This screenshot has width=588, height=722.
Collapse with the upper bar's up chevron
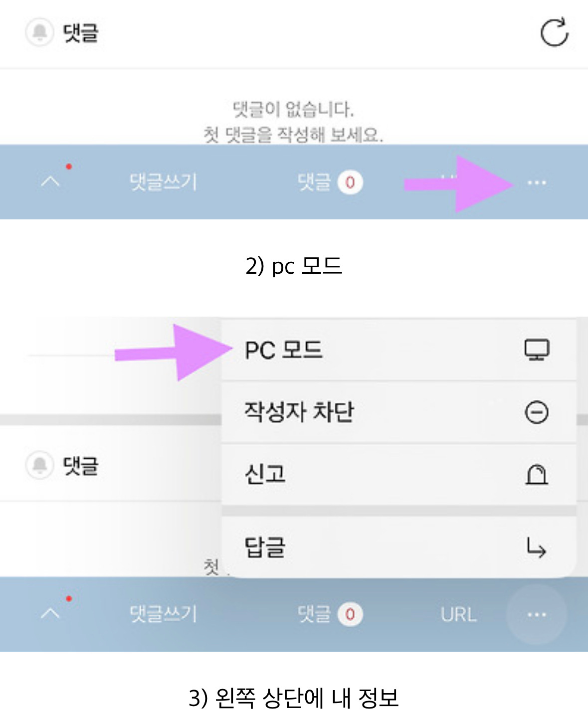click(50, 181)
